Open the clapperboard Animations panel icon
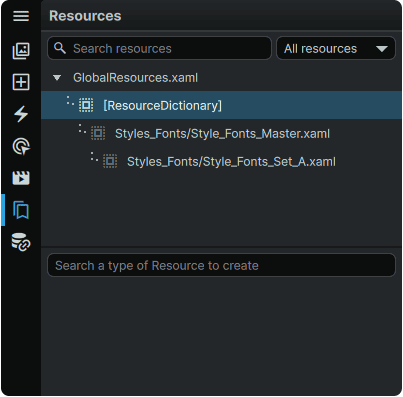This screenshot has height=397, width=403. pos(21,178)
